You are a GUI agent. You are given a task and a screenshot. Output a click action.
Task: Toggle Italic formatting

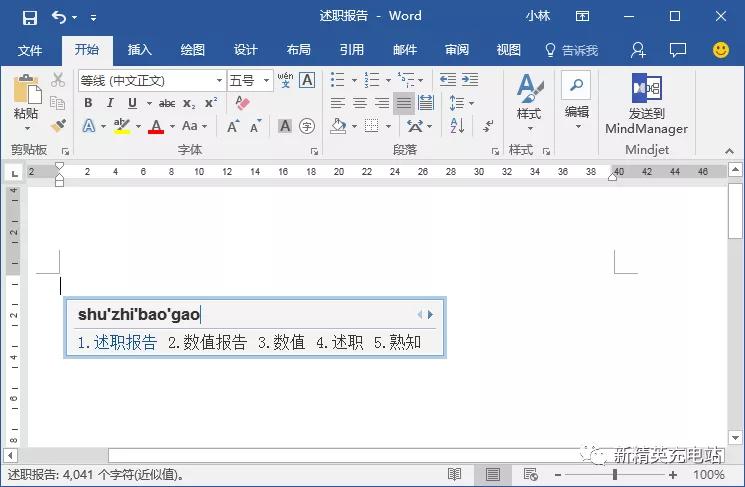click(110, 103)
